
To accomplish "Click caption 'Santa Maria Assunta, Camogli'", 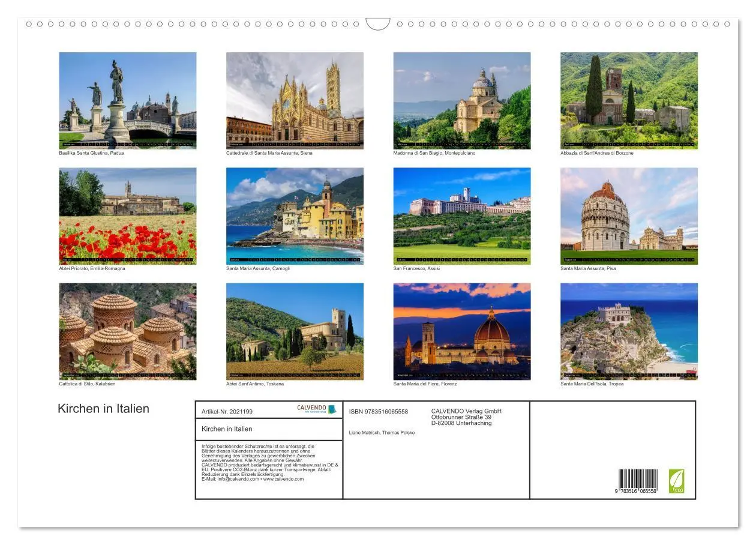I will 258,268.
